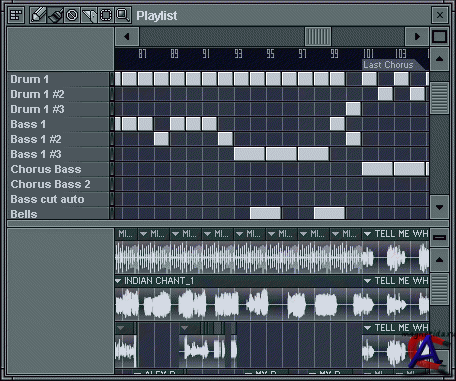456x381 pixels.
Task: Click Chorus Bass pattern block starting at bar 101
Action: tap(377, 169)
